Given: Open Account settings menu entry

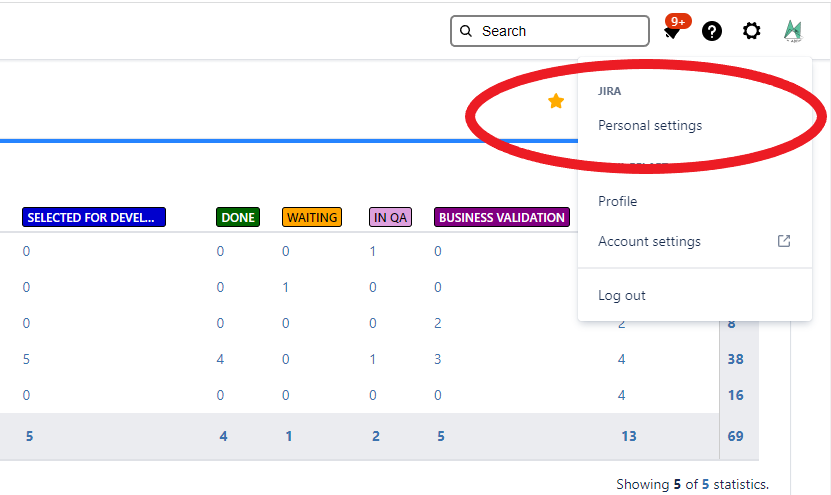Looking at the screenshot, I should coord(649,241).
